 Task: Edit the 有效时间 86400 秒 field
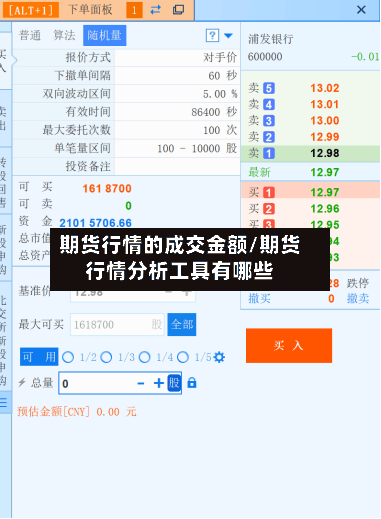click(x=176, y=112)
